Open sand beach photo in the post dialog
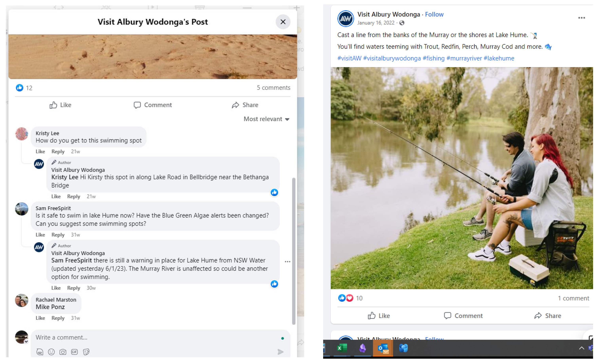This screenshot has height=364, width=599. pos(153,57)
